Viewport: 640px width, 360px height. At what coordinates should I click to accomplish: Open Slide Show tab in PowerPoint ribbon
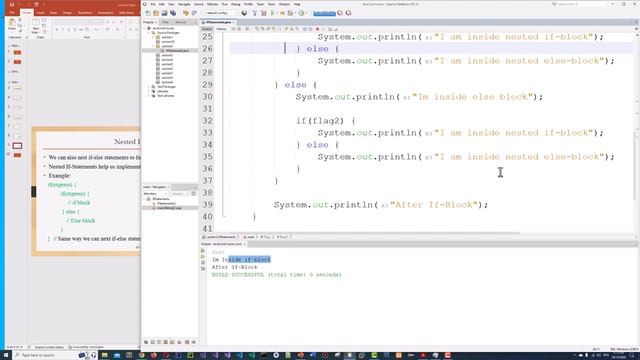pos(126,13)
